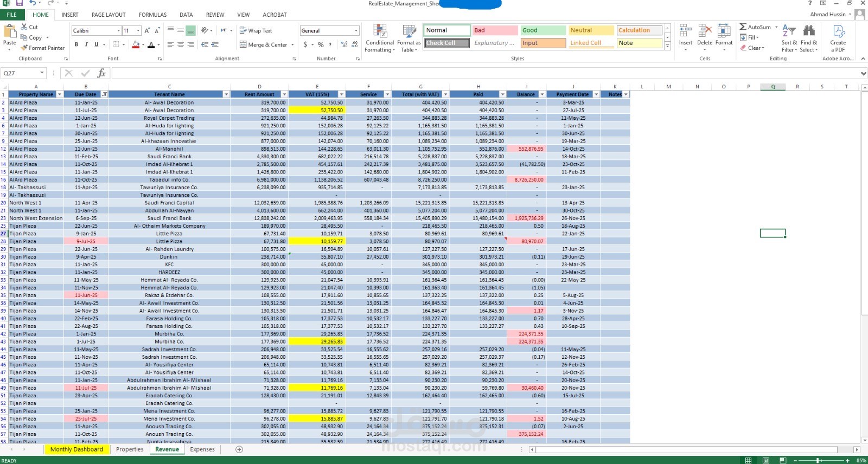This screenshot has width=868, height=464.
Task: Expand the Name Box dropdown
Action: click(42, 73)
